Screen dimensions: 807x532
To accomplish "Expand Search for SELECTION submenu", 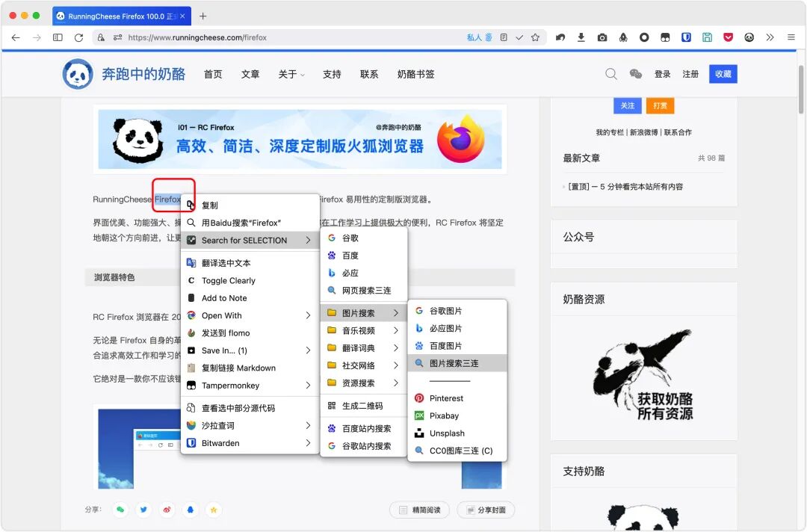I will coord(250,241).
